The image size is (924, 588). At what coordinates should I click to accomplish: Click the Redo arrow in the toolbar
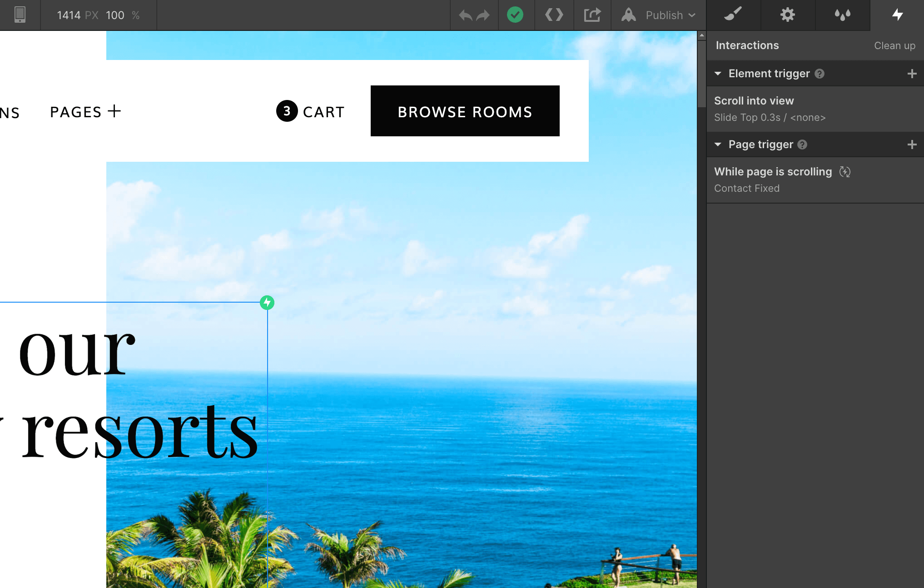pyautogui.click(x=483, y=15)
